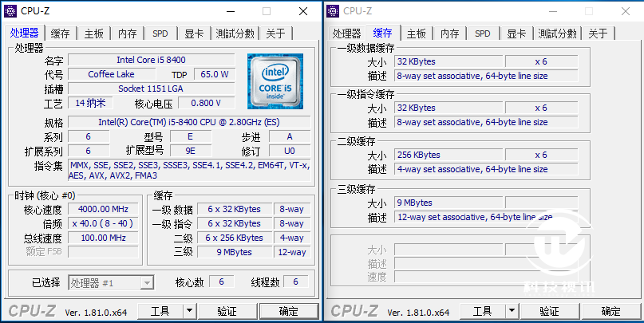Open the 处理器 #1 selection dropdown
644x323 pixels.
tap(111, 282)
